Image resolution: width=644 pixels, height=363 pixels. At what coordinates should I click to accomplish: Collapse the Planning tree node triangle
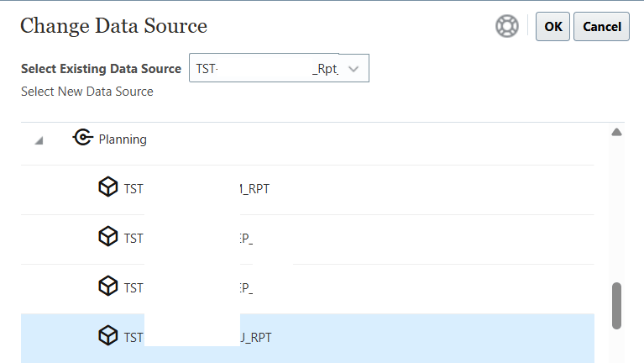pos(39,140)
